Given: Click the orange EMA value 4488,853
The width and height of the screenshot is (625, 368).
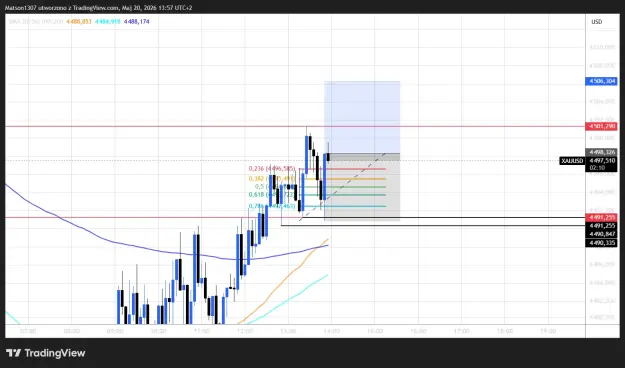Looking at the screenshot, I should click(x=79, y=22).
